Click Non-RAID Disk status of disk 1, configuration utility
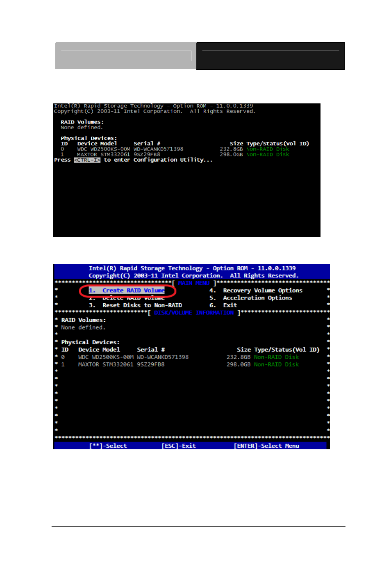Image resolution: width=391 pixels, height=588 pixels. point(276,364)
